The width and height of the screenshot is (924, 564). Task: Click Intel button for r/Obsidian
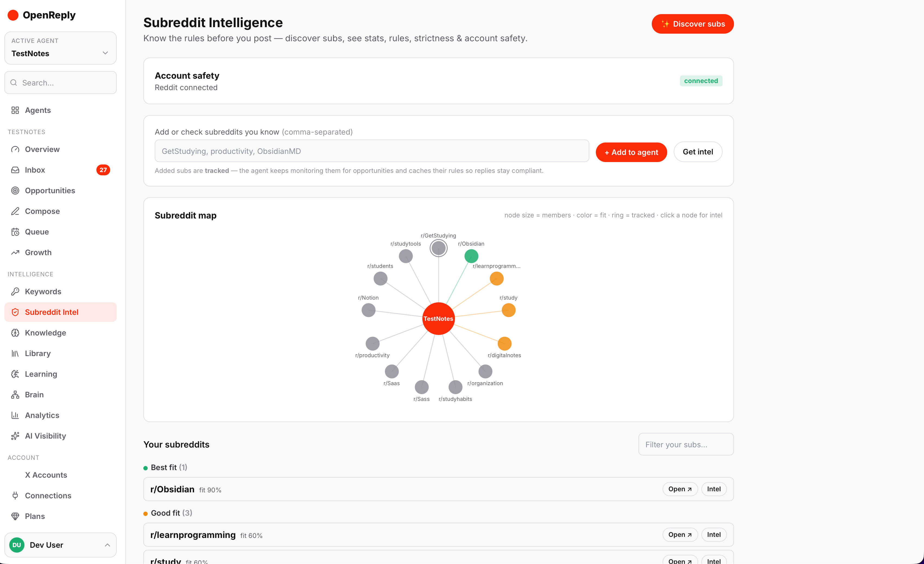[714, 489]
